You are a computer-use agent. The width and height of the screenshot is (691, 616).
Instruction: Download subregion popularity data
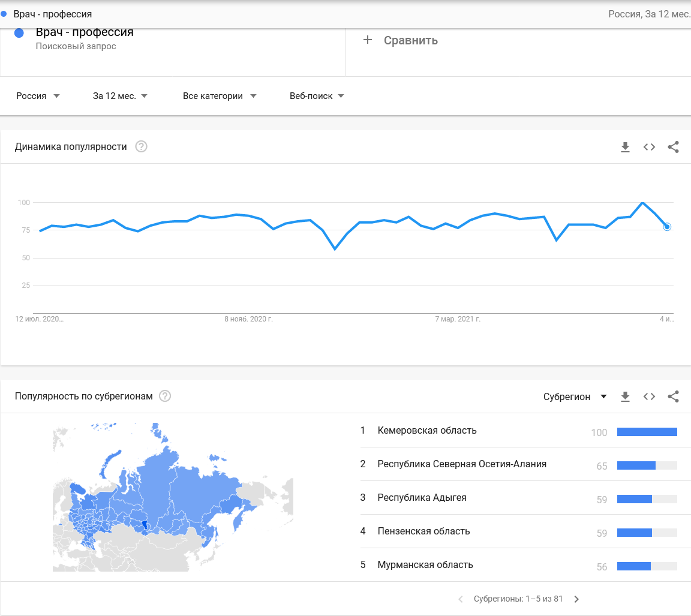pos(625,396)
